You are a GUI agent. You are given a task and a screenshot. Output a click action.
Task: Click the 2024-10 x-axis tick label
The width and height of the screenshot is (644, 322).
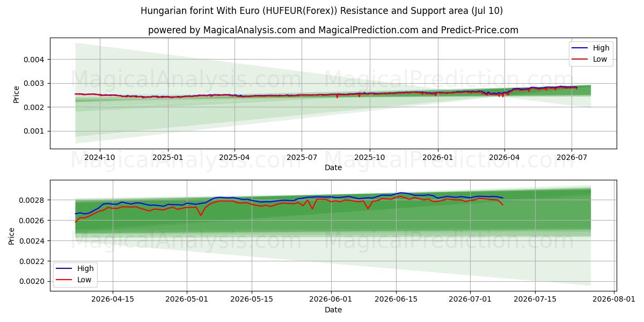click(100, 158)
